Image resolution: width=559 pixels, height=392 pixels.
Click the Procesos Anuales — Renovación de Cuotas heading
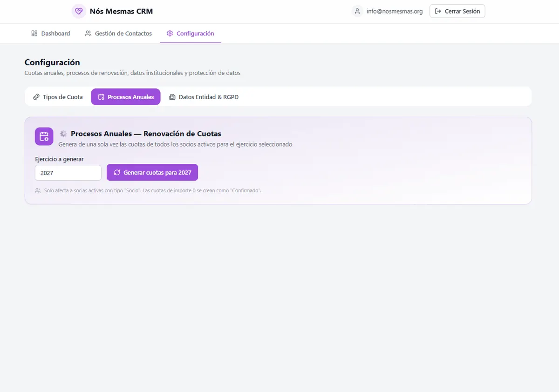(146, 134)
